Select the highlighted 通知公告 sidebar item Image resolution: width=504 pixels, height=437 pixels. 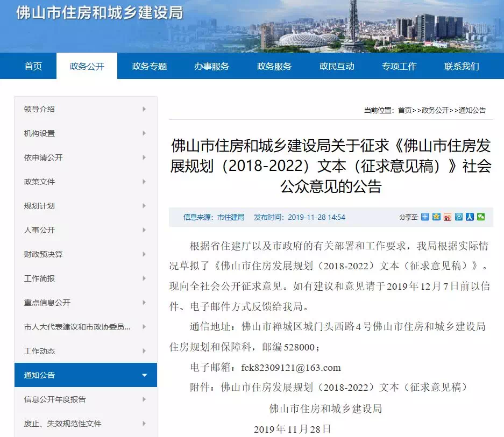(86, 375)
